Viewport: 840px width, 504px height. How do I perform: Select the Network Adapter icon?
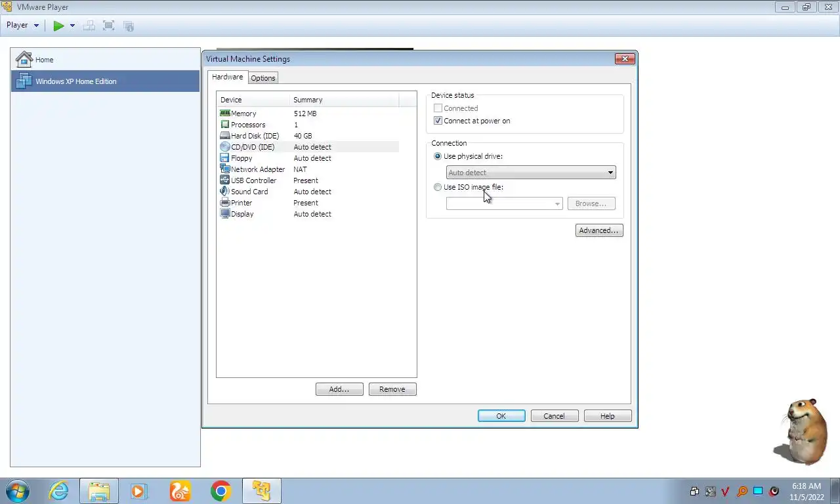click(225, 169)
